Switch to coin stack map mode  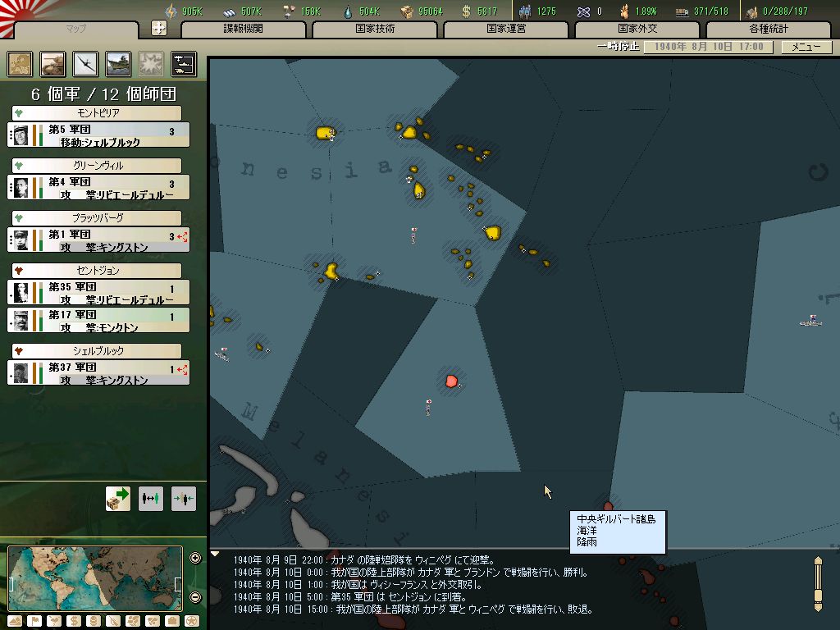coord(94,622)
